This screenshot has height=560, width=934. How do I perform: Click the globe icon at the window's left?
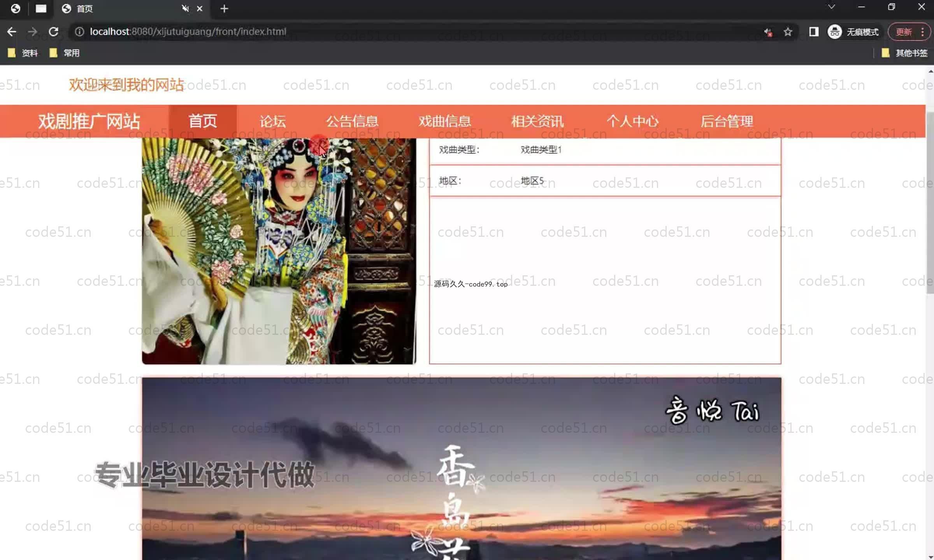(x=16, y=9)
